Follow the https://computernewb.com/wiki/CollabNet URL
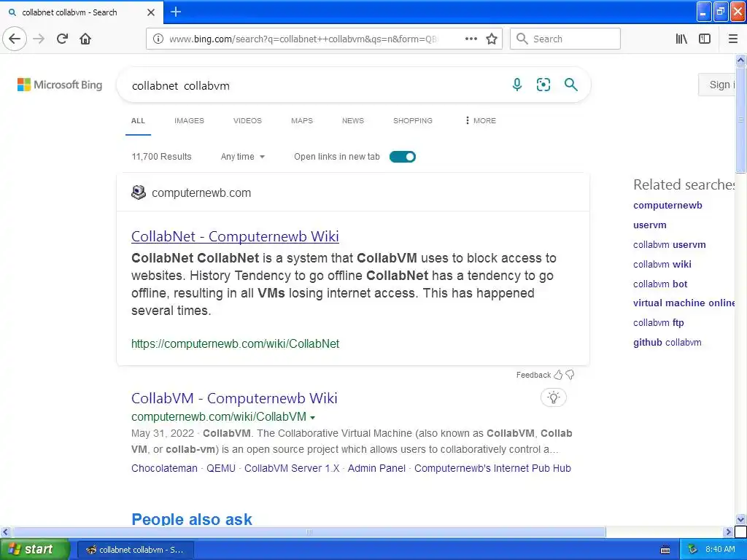 (235, 344)
